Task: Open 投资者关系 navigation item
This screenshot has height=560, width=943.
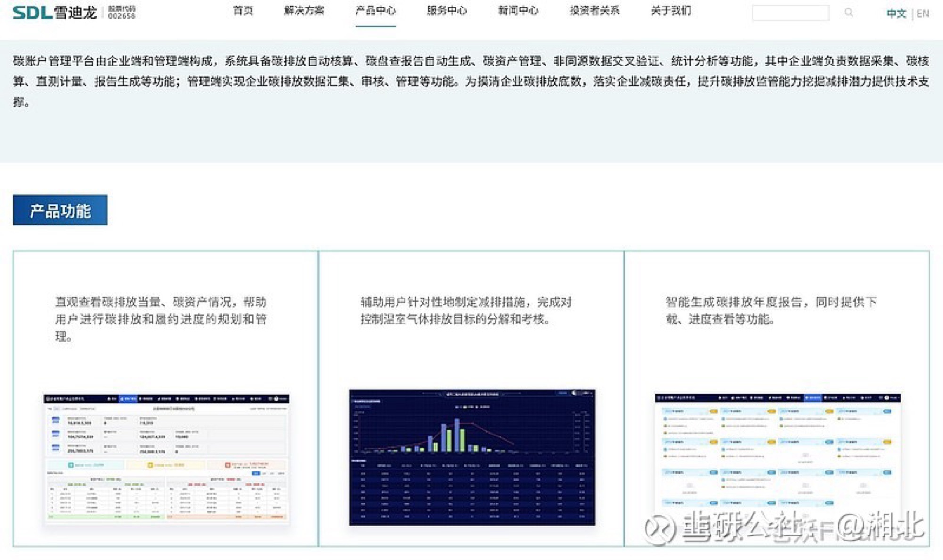Action: click(594, 10)
